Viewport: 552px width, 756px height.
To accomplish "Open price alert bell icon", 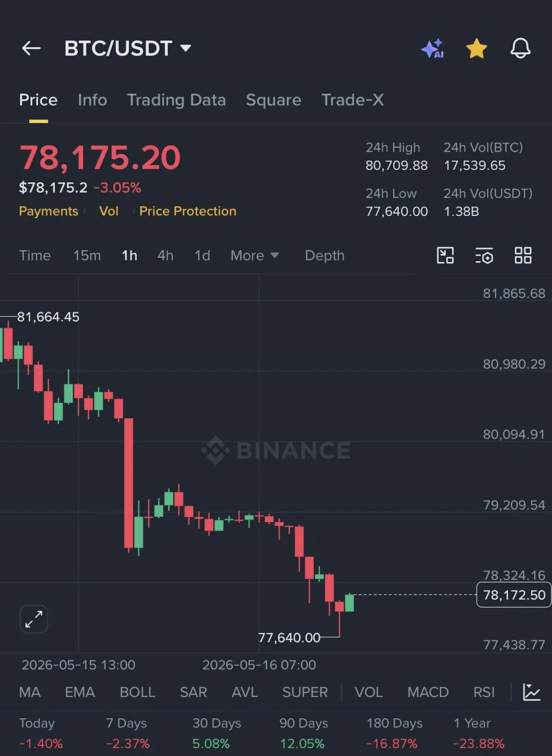I will (520, 48).
